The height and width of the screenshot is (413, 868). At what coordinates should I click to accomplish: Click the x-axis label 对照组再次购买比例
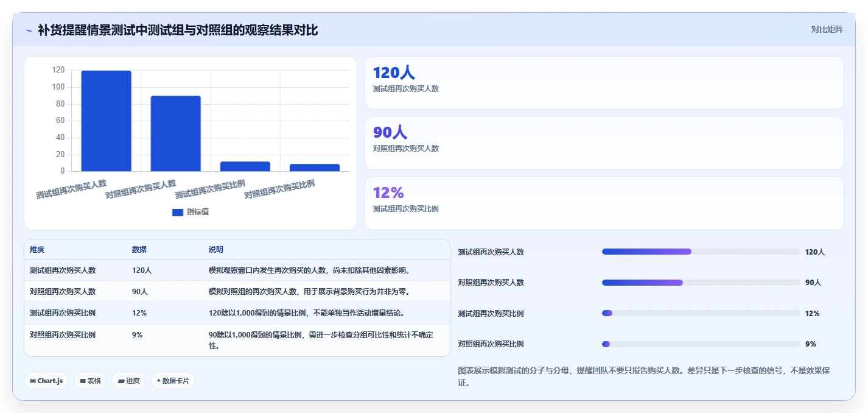tap(279, 189)
